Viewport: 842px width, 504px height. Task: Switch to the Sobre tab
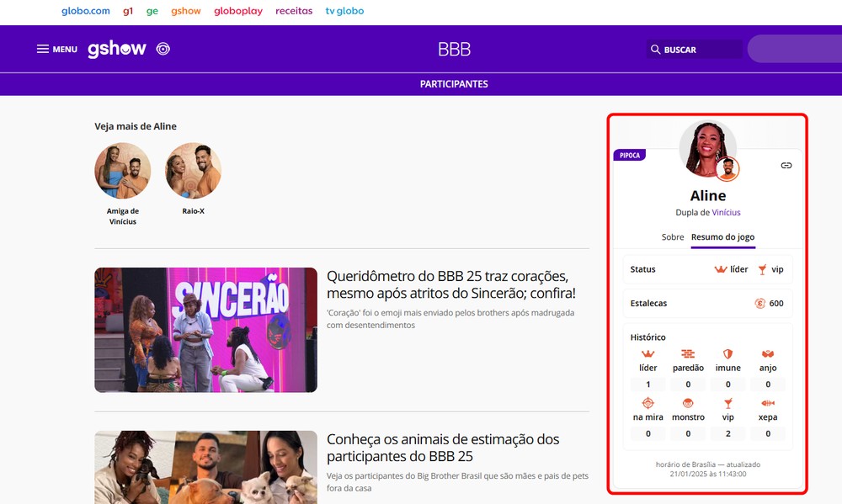click(672, 236)
